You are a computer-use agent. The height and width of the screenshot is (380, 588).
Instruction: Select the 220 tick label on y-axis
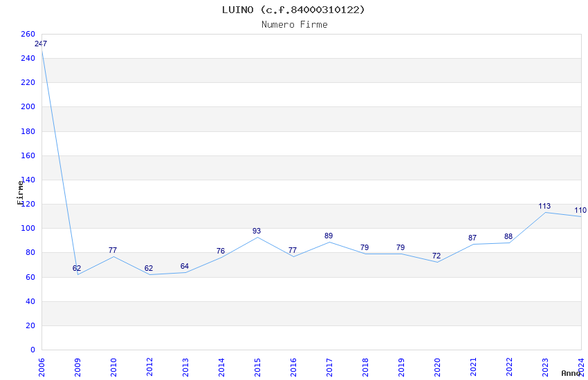click(x=28, y=82)
